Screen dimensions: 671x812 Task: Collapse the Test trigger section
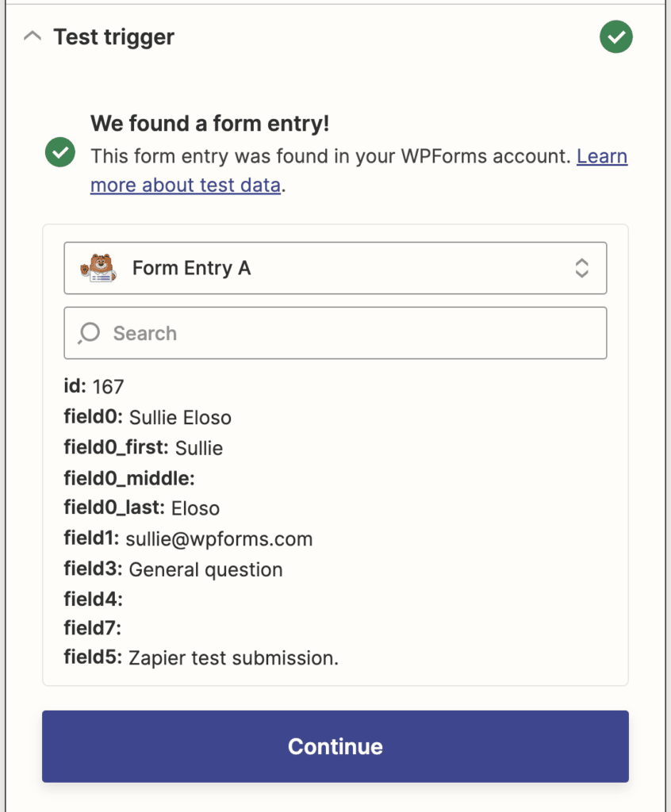(x=32, y=36)
